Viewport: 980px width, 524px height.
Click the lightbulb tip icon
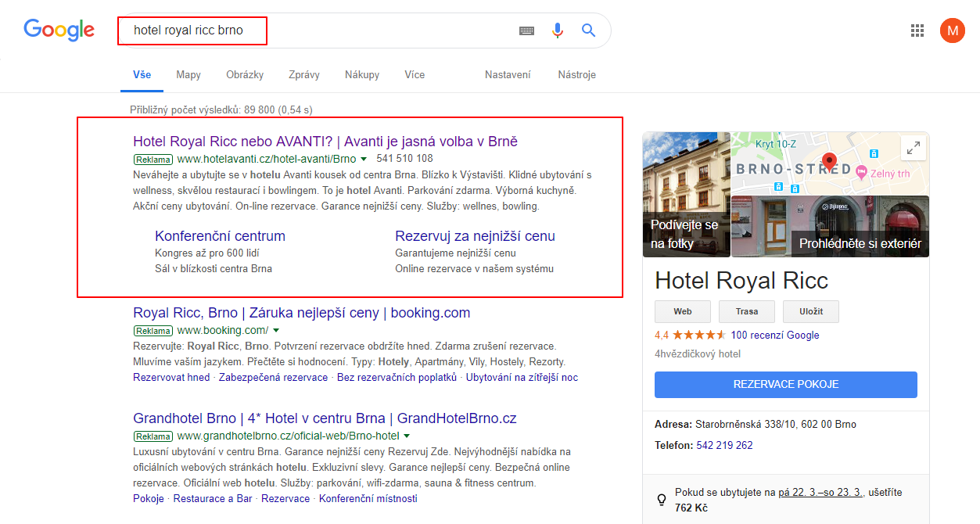[662, 498]
